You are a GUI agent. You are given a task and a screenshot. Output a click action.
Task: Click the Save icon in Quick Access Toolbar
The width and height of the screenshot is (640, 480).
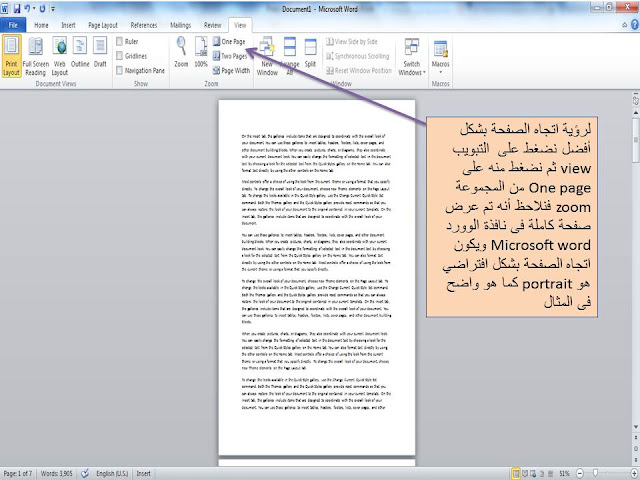(16, 8)
